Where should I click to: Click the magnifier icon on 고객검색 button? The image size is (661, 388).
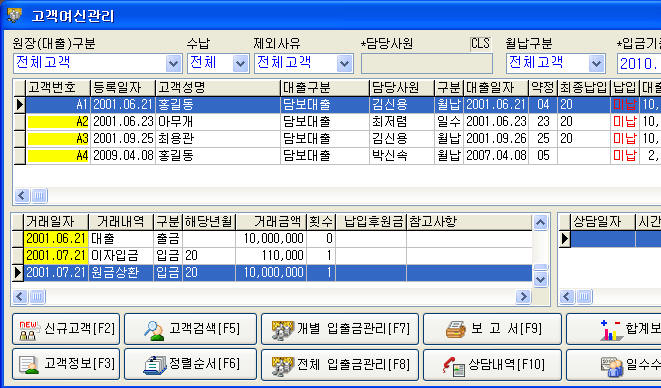[154, 330]
